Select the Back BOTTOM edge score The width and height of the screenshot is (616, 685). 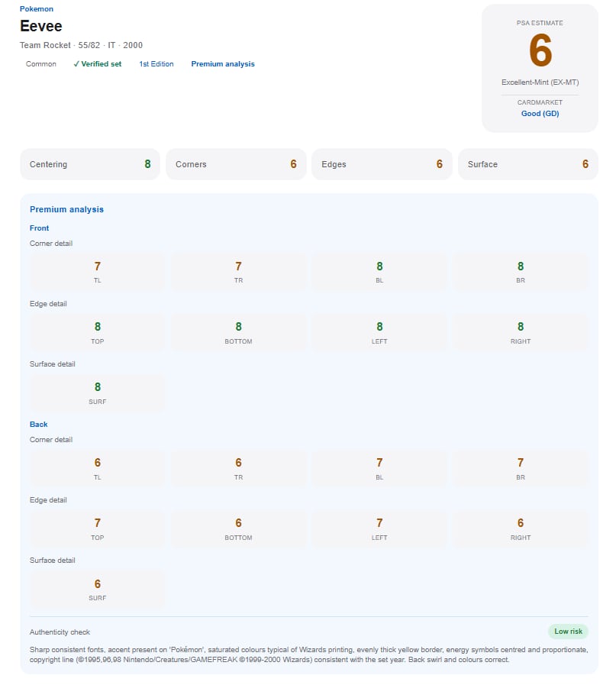click(238, 528)
